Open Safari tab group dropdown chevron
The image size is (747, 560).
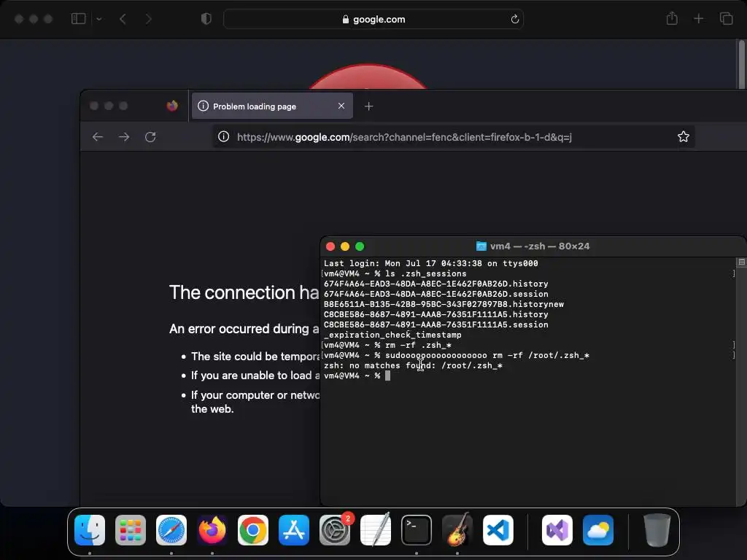point(99,19)
